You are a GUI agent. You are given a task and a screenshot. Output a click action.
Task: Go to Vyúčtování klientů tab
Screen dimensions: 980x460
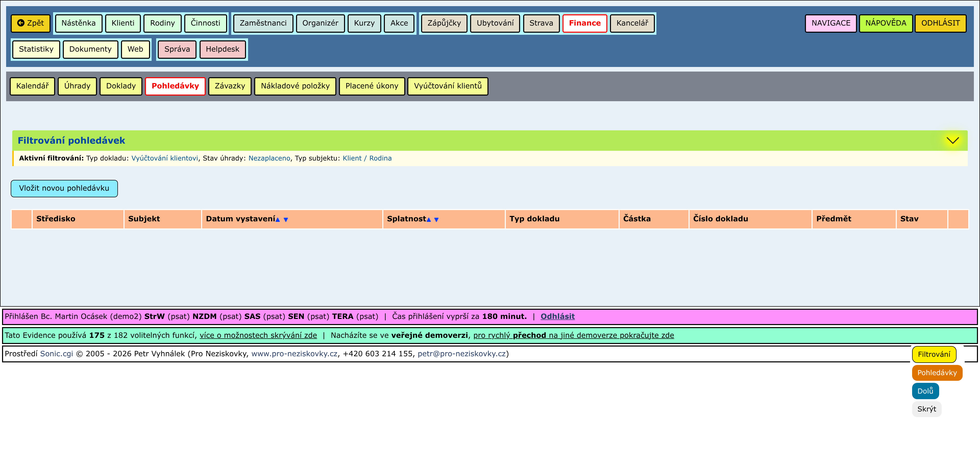tap(447, 86)
